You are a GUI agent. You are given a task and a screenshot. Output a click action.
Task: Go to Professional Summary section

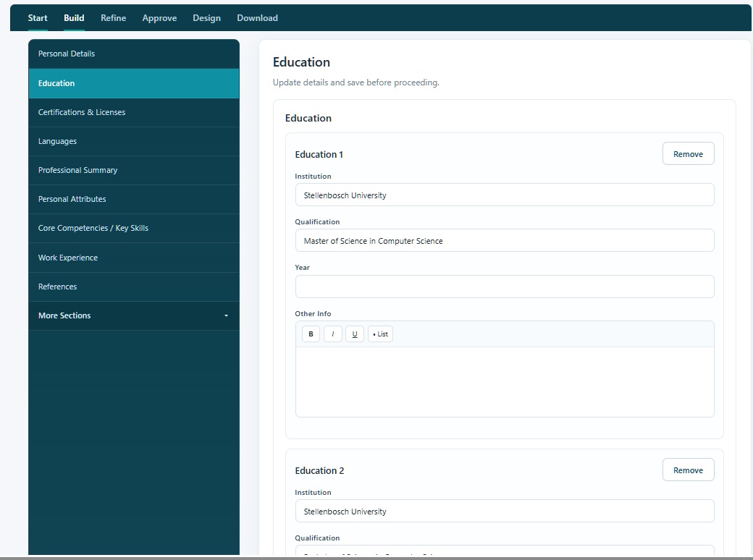(133, 170)
